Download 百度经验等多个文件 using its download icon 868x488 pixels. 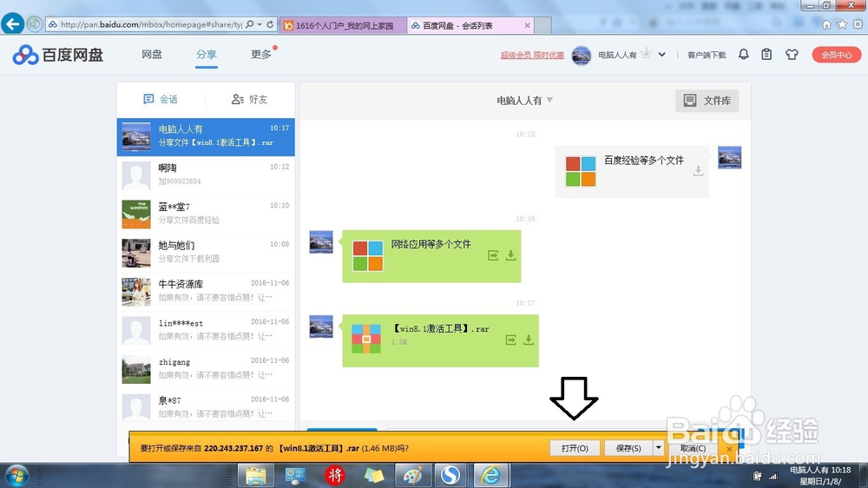point(698,171)
